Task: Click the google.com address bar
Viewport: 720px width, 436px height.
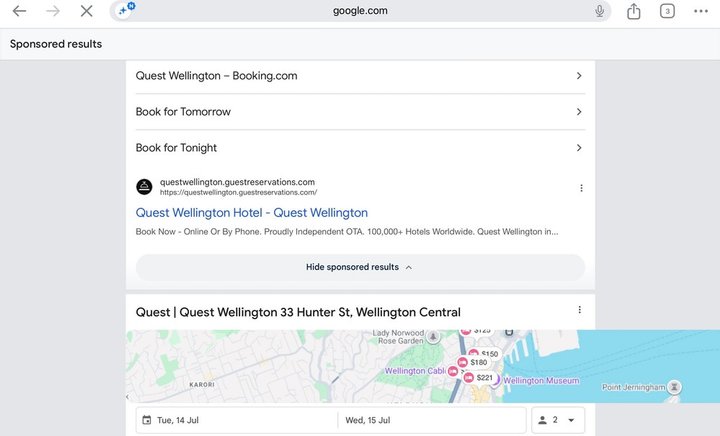Action: pos(360,11)
